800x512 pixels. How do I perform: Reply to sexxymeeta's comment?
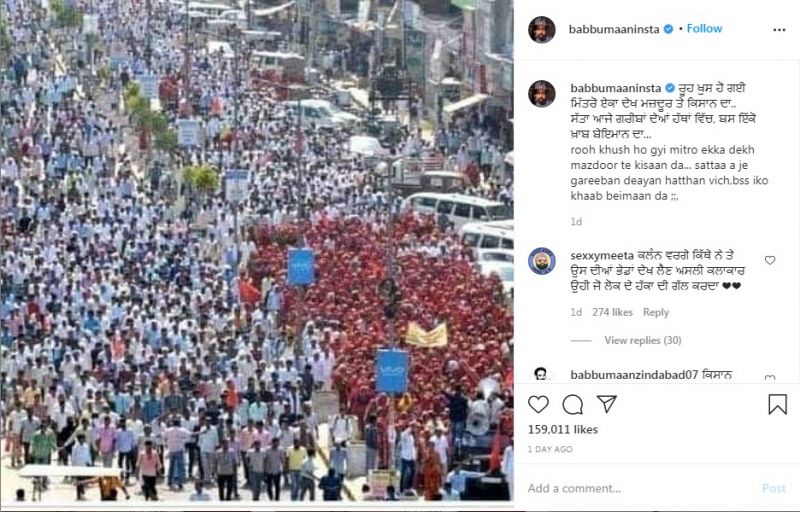[656, 312]
